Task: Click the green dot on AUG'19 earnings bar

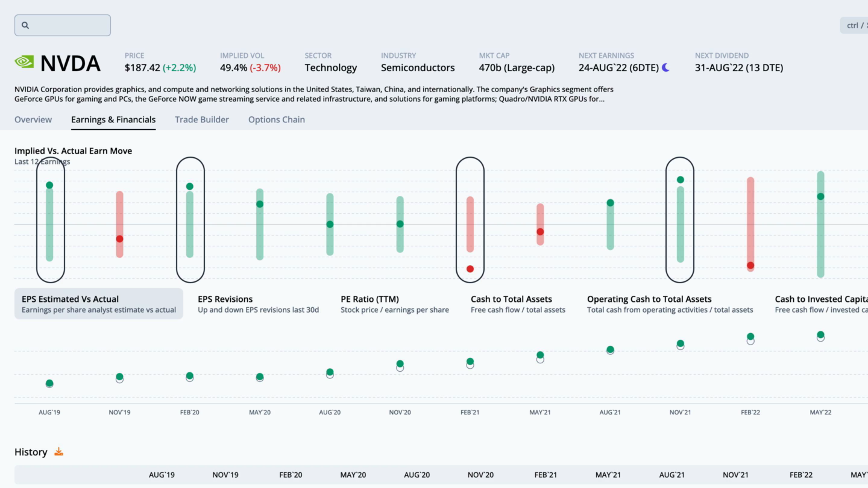Action: (49, 185)
